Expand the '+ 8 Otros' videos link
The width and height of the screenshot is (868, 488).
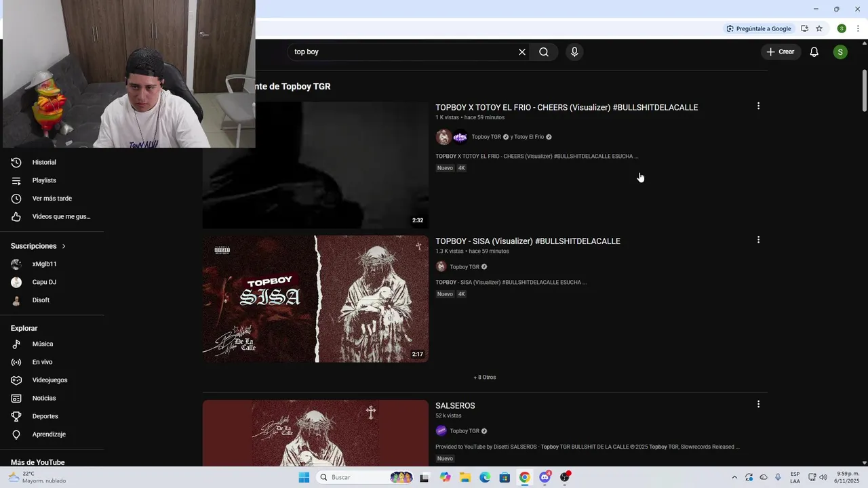tap(485, 378)
